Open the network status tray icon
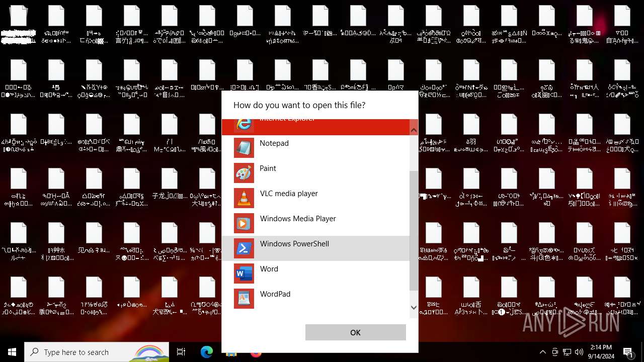Image resolution: width=644 pixels, height=362 pixels. pyautogui.click(x=567, y=352)
